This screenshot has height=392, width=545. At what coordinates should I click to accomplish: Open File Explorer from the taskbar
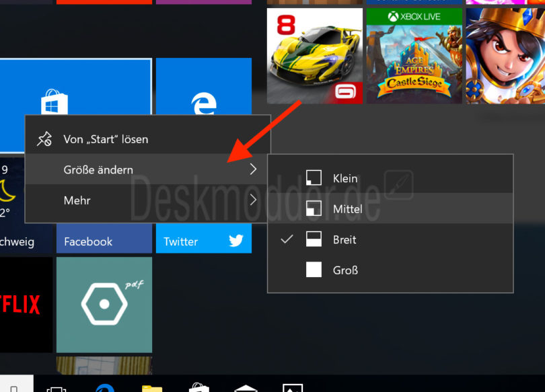[152, 388]
